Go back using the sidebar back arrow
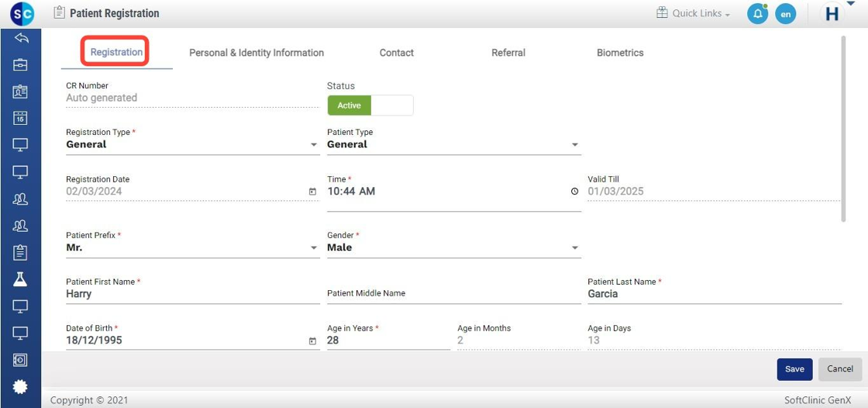Viewport: 868px width, 408px height. pos(20,38)
